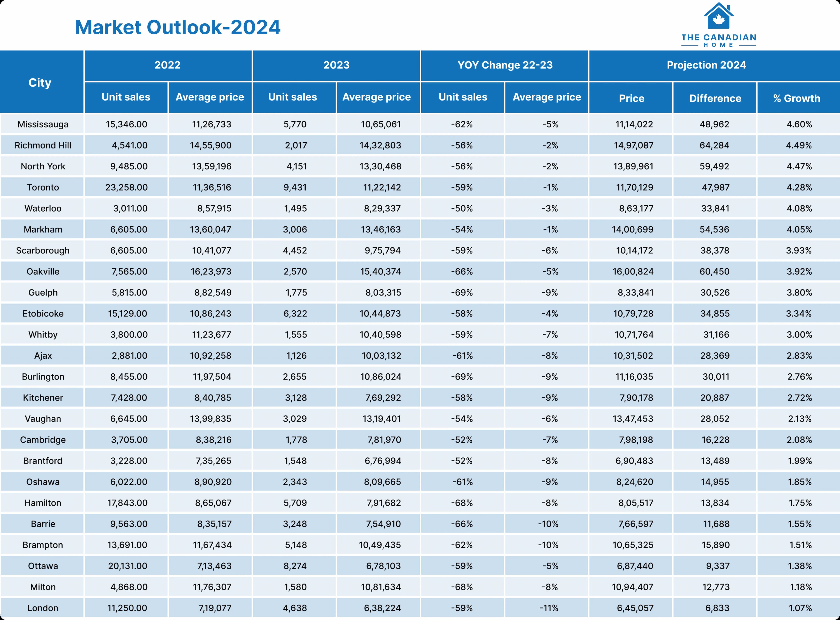The width and height of the screenshot is (840, 620).
Task: Click Guelph's 1,775 unit sales
Action: coord(296,292)
